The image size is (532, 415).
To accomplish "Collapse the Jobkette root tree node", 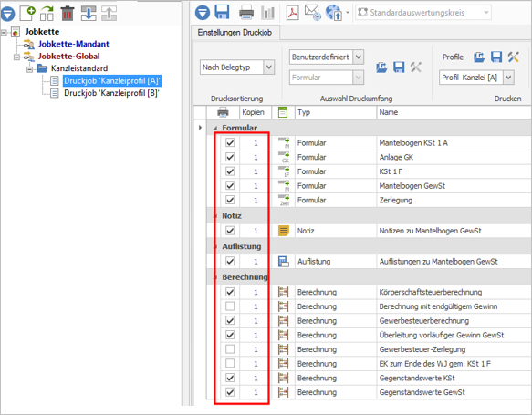I will (x=4, y=32).
